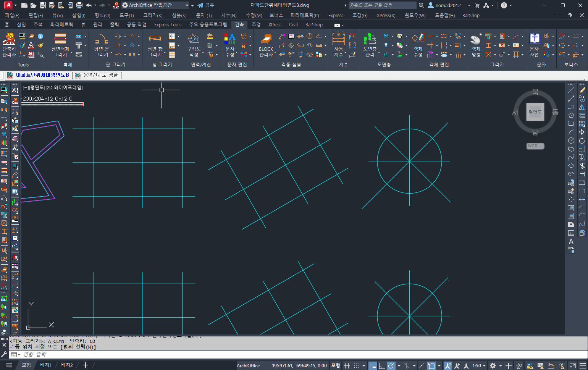
Task: Select the Line tool in right toolbar
Action: point(571,90)
